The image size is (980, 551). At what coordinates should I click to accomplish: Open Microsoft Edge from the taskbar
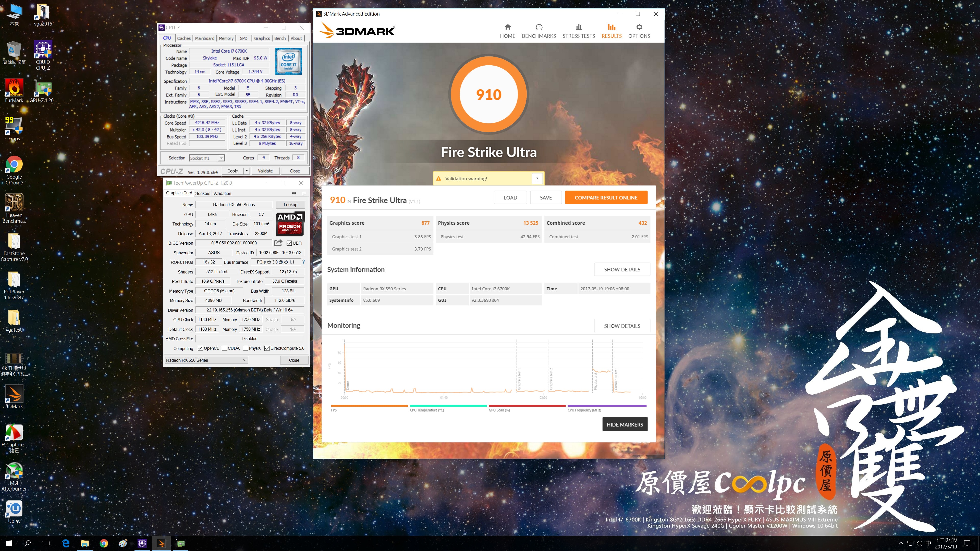pos(65,543)
